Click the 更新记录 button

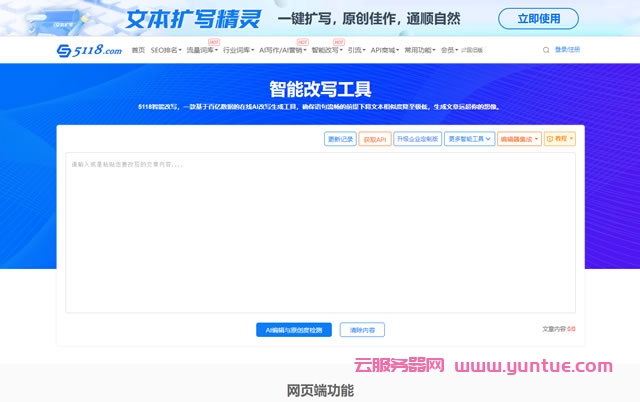click(340, 139)
